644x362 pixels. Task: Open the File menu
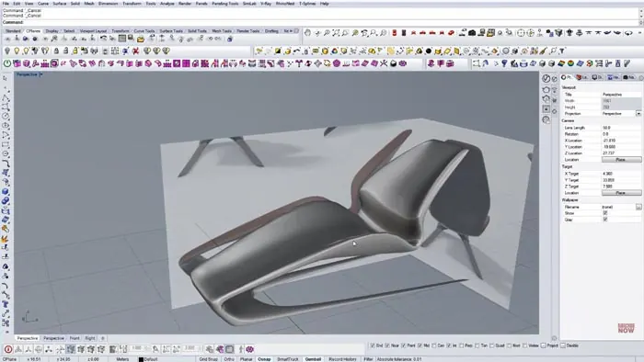(x=6, y=4)
